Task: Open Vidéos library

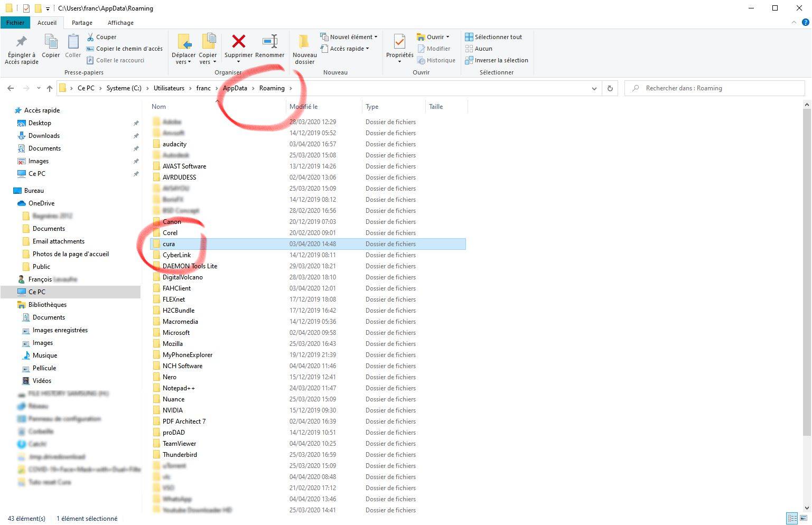Action: [42, 381]
